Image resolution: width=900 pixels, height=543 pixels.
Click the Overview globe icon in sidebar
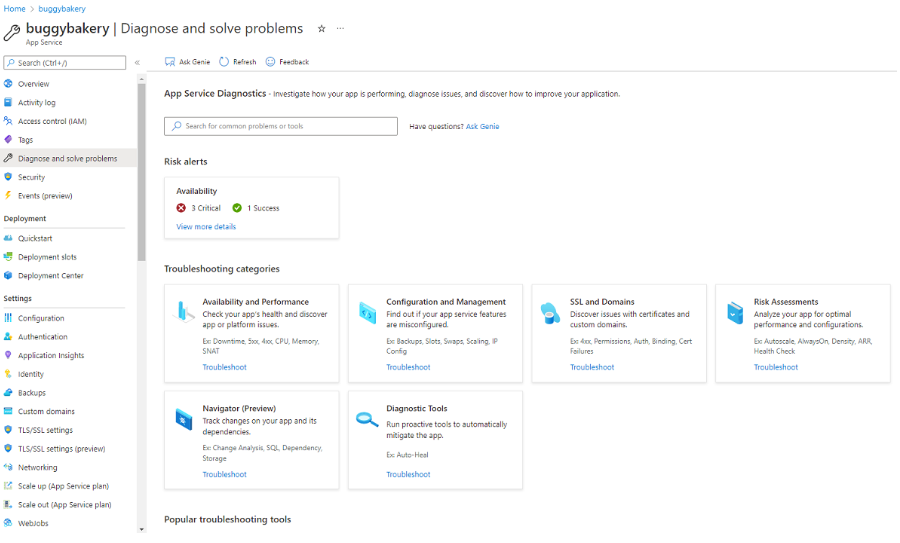coord(8,84)
